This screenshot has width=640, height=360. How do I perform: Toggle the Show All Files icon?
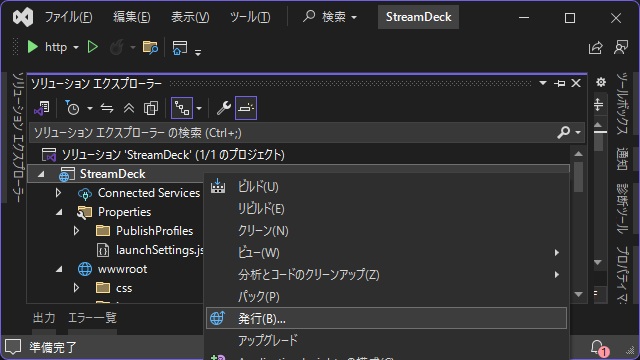tap(151, 108)
